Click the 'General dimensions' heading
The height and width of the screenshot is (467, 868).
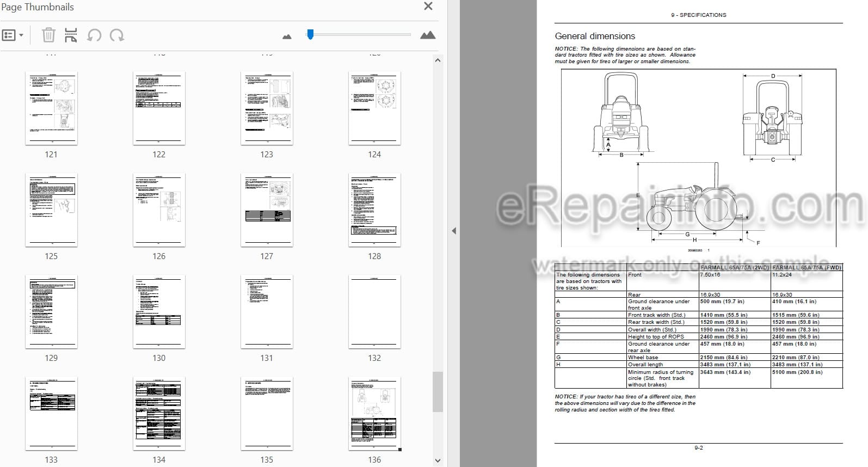595,36
